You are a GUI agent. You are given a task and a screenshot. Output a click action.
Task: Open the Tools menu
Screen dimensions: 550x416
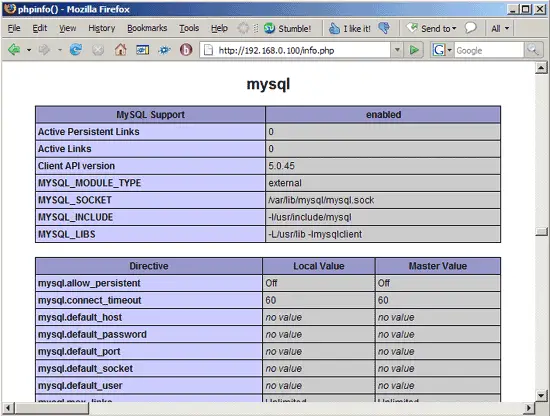pos(189,28)
